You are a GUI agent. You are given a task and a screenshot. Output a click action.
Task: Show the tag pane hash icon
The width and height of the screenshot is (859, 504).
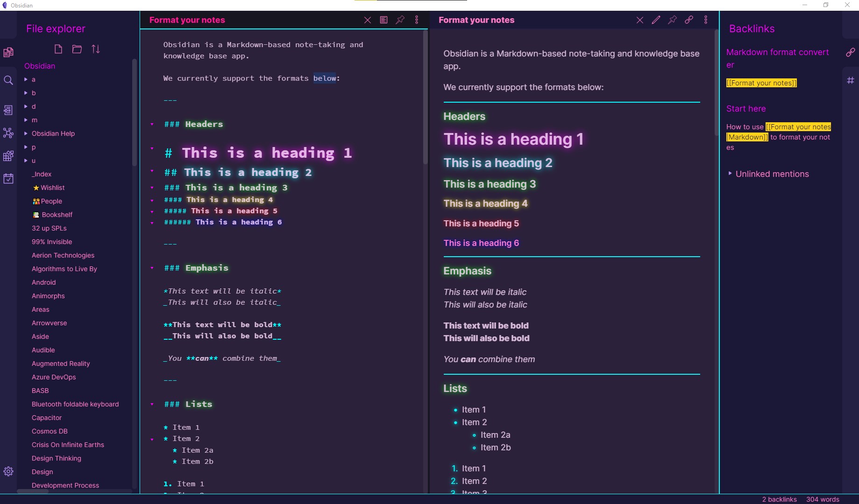click(851, 80)
